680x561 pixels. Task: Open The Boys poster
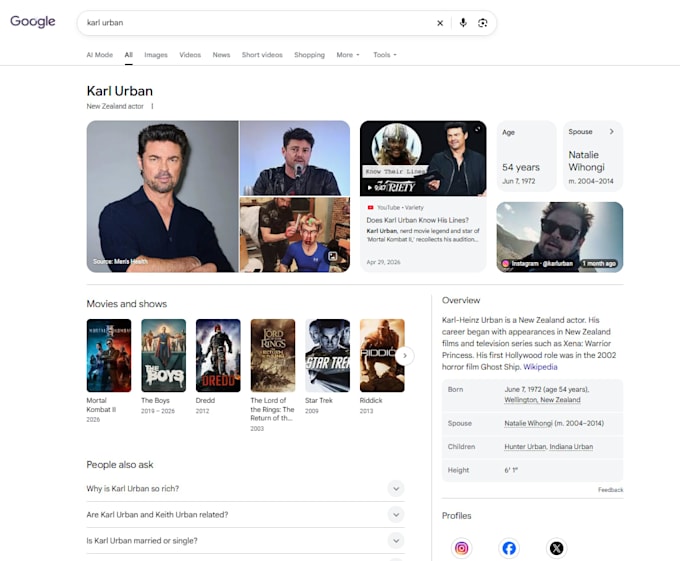(163, 356)
